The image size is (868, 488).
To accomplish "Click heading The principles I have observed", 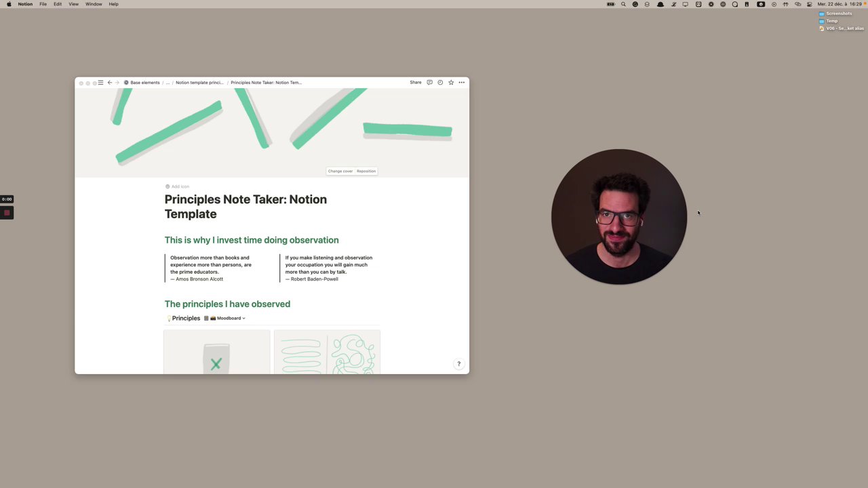I will click(x=227, y=304).
